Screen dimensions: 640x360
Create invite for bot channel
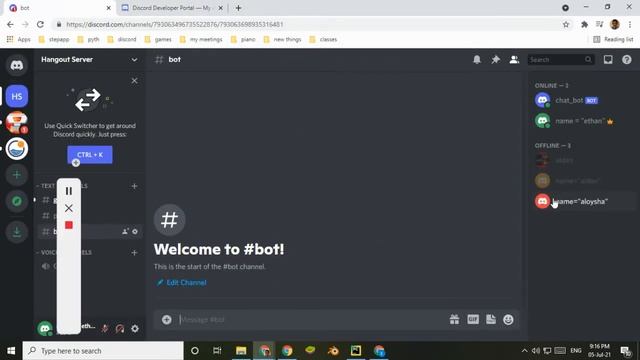click(x=125, y=231)
